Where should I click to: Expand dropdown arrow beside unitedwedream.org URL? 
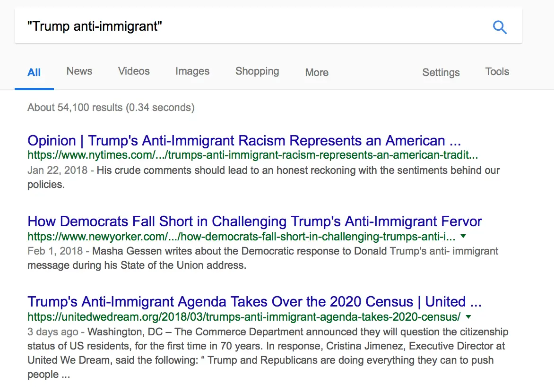click(x=468, y=316)
